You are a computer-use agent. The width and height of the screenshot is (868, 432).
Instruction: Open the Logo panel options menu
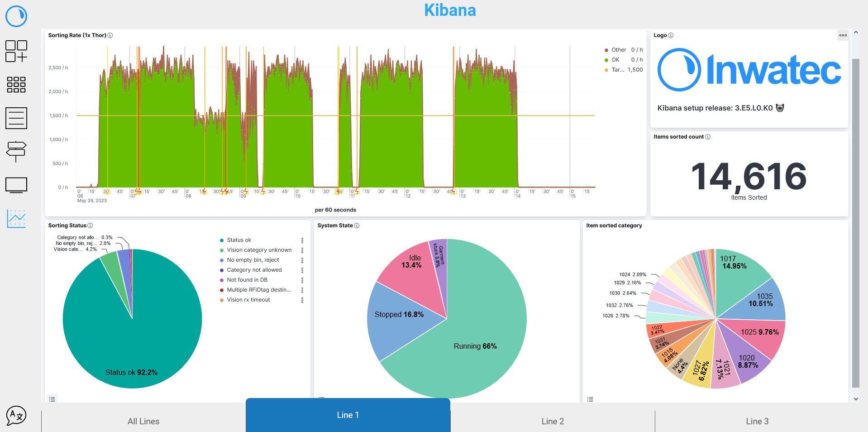point(843,35)
